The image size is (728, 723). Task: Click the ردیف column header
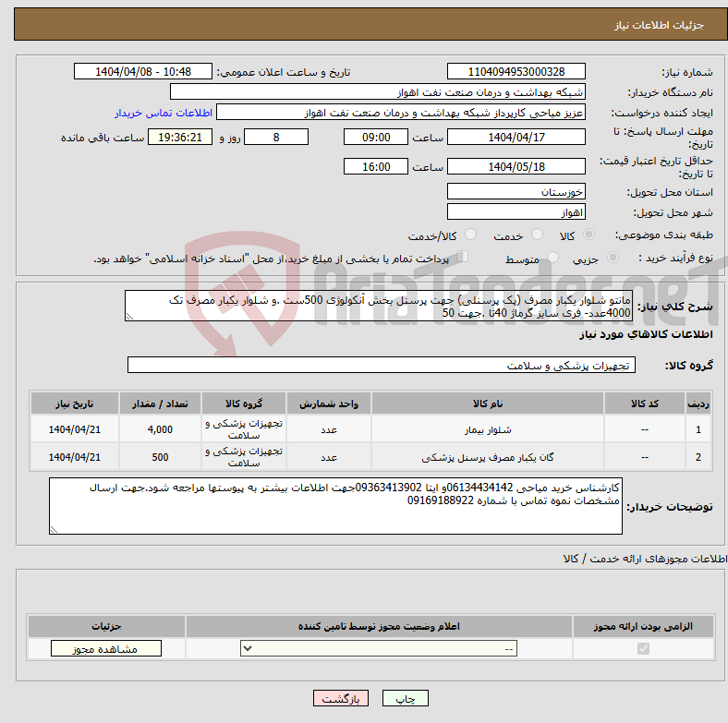click(x=698, y=404)
